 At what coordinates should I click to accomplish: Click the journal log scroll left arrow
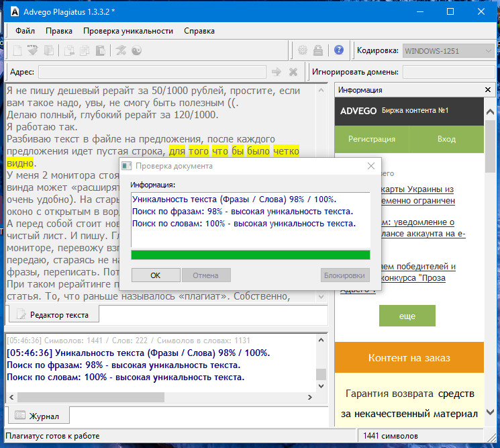point(11,397)
